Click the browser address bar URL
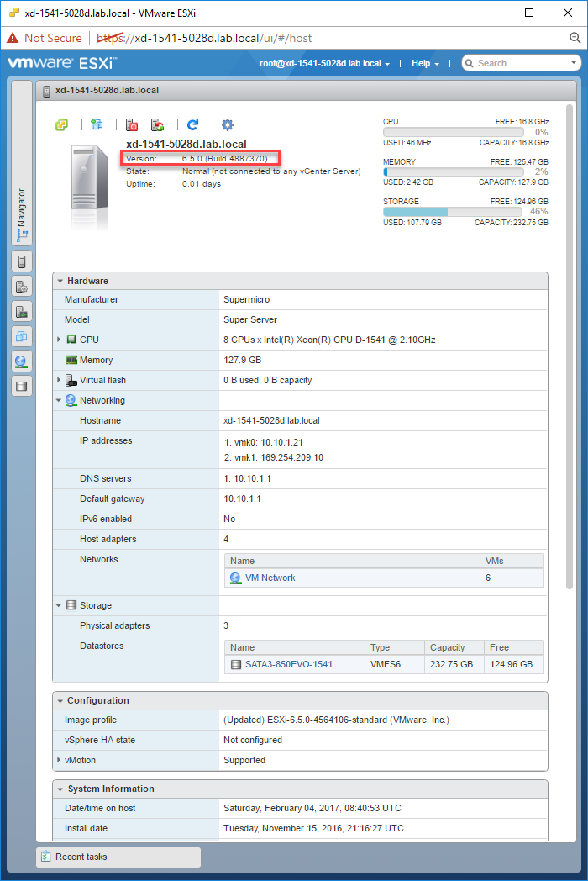588x881 pixels. [x=204, y=38]
